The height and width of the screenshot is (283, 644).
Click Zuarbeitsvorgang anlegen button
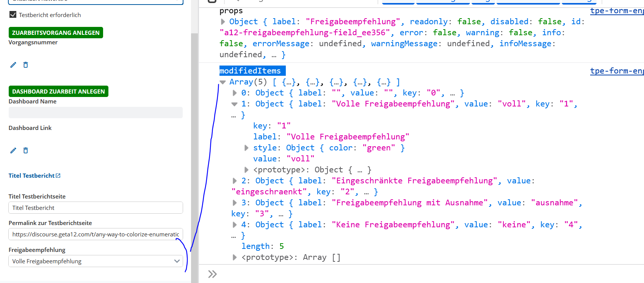tap(56, 33)
